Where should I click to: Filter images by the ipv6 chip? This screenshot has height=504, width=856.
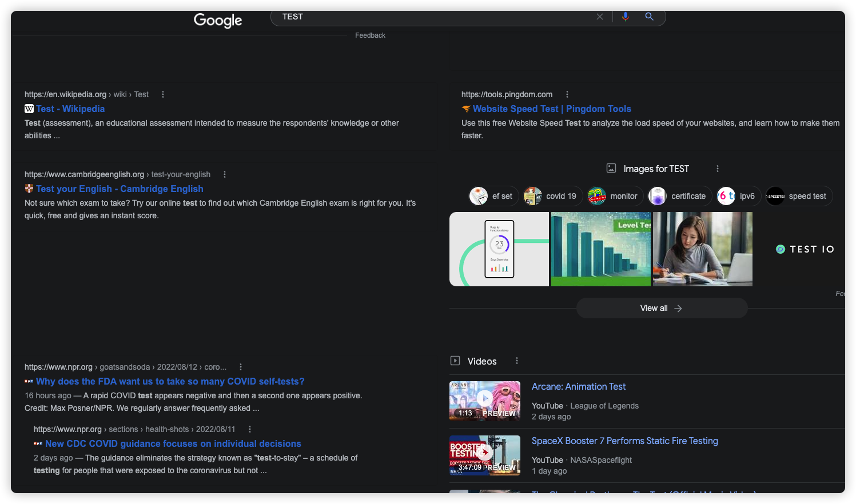[x=739, y=196]
